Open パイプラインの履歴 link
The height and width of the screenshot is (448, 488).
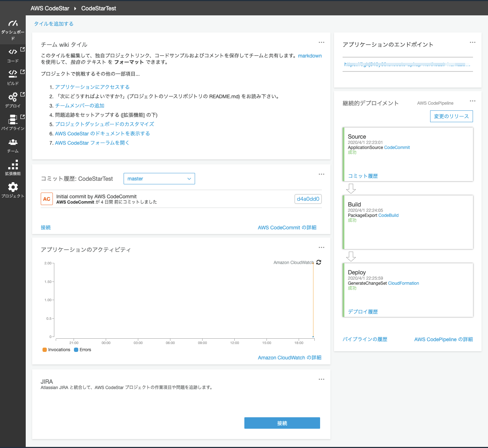(365, 339)
